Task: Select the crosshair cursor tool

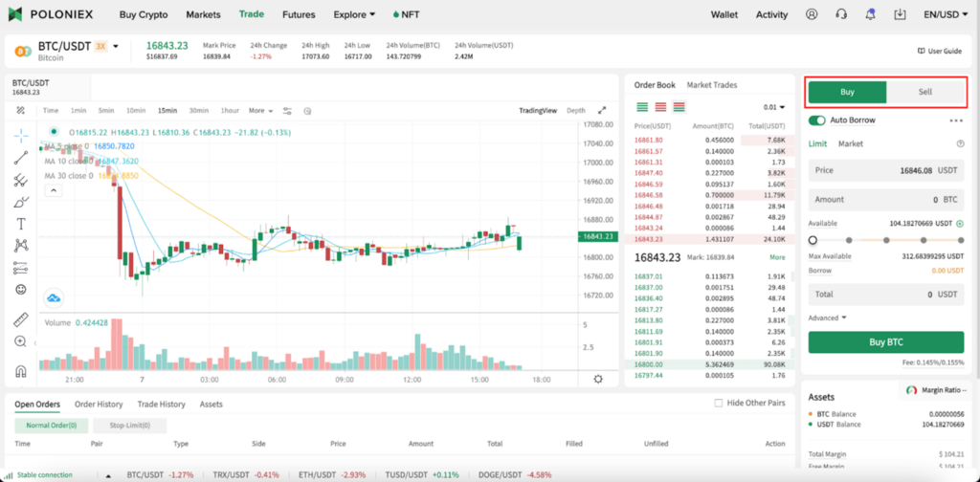Action: click(21, 136)
